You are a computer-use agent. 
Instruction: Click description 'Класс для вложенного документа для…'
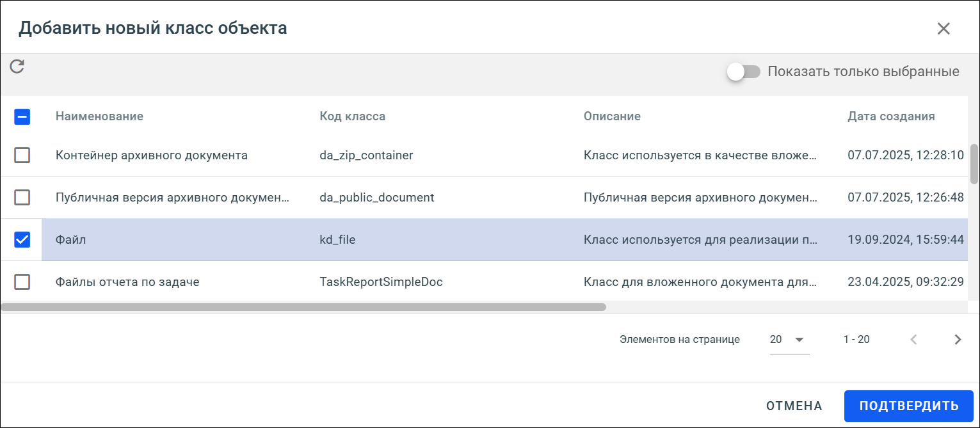click(701, 282)
